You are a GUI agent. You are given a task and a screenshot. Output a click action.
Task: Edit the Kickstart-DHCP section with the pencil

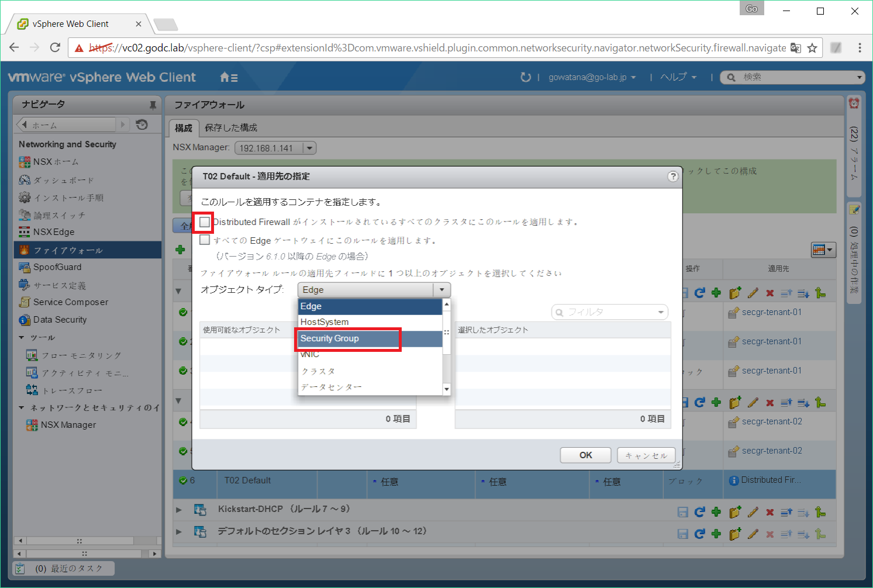[x=753, y=512]
